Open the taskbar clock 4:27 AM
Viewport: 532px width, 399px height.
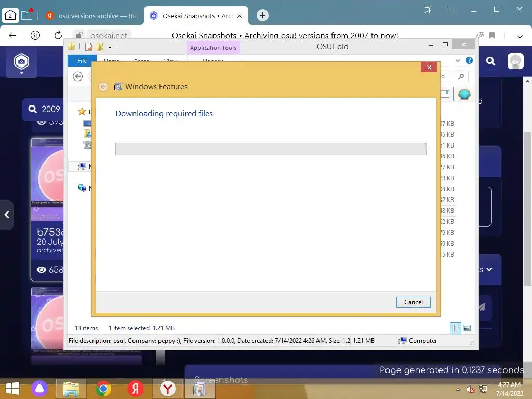pos(509,389)
